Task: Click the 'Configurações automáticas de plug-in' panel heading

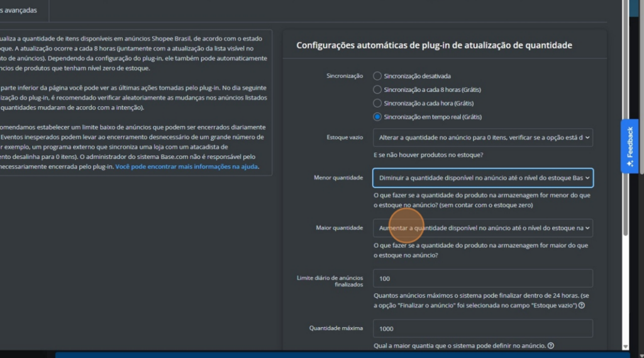Action: tap(434, 45)
